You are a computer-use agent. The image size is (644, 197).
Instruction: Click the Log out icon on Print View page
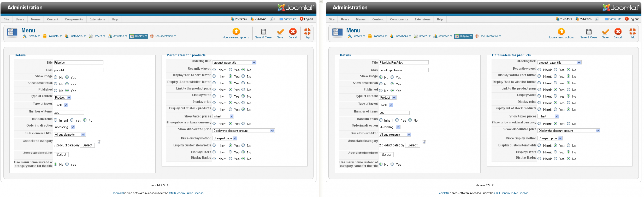(627, 19)
